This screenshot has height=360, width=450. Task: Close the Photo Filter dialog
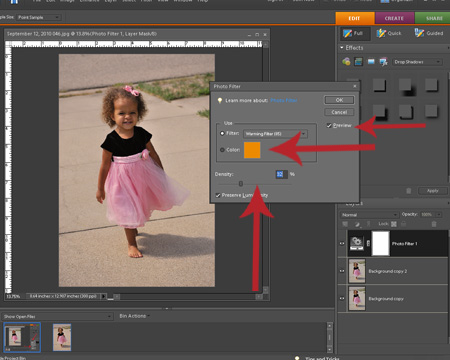355,86
